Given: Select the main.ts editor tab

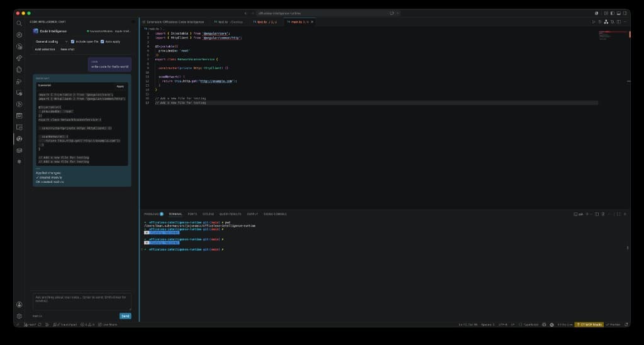Looking at the screenshot, I should point(299,22).
